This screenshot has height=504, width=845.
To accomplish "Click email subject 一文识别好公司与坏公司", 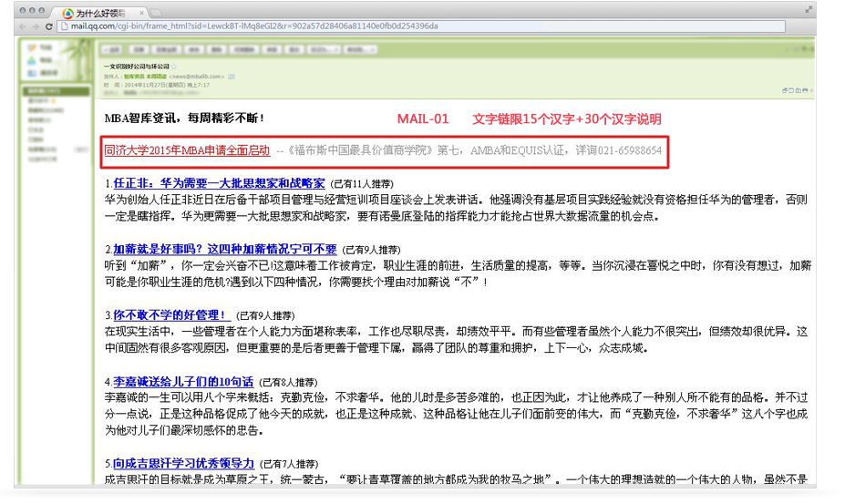I will 137,67.
